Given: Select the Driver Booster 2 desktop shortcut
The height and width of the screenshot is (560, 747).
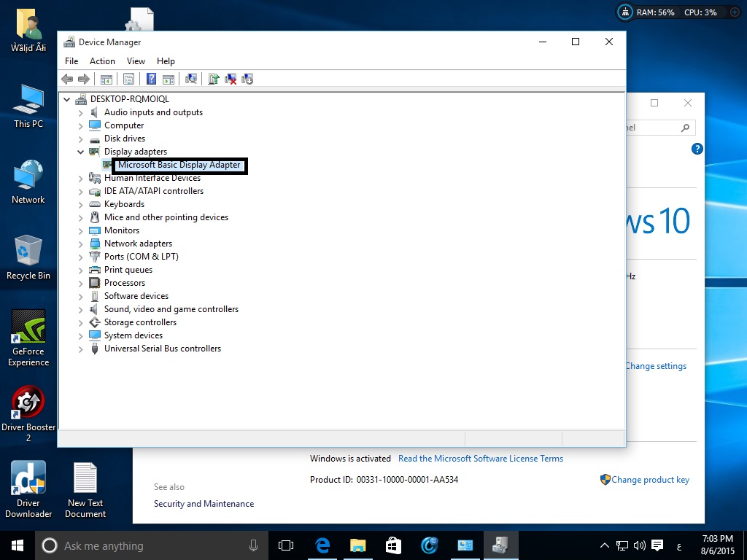Looking at the screenshot, I should coord(28,414).
